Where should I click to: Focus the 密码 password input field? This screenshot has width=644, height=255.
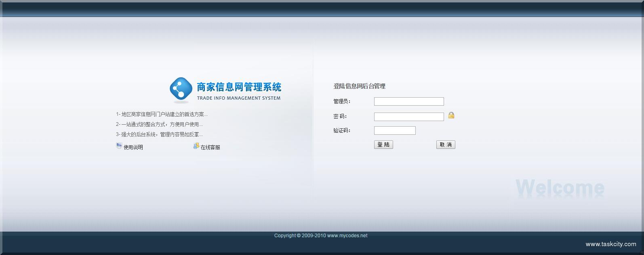[x=408, y=117]
